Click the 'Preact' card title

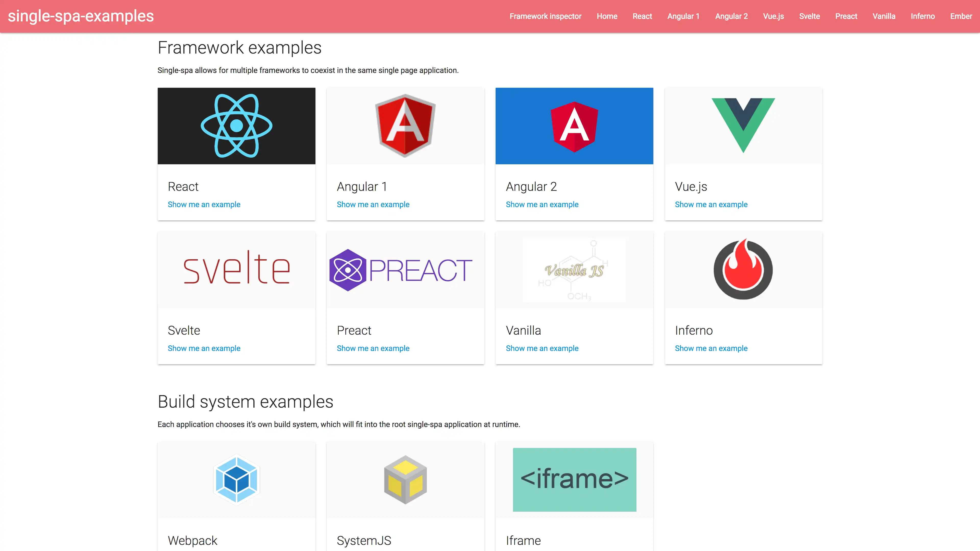coord(354,330)
